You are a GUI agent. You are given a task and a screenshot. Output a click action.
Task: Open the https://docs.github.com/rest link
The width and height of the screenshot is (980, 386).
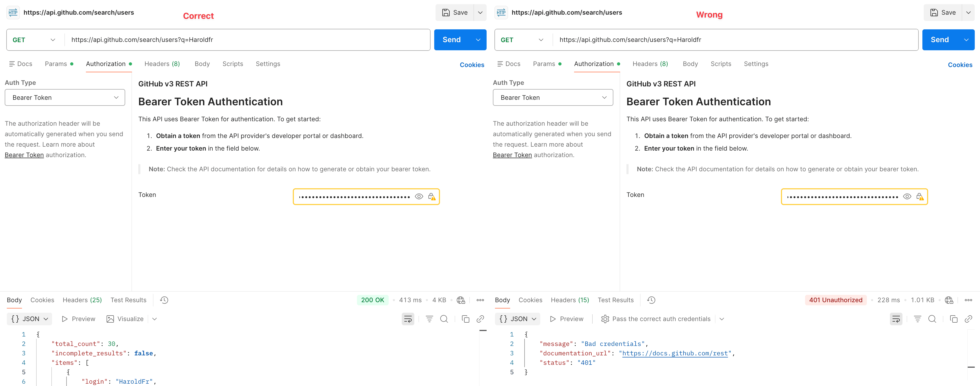click(675, 353)
